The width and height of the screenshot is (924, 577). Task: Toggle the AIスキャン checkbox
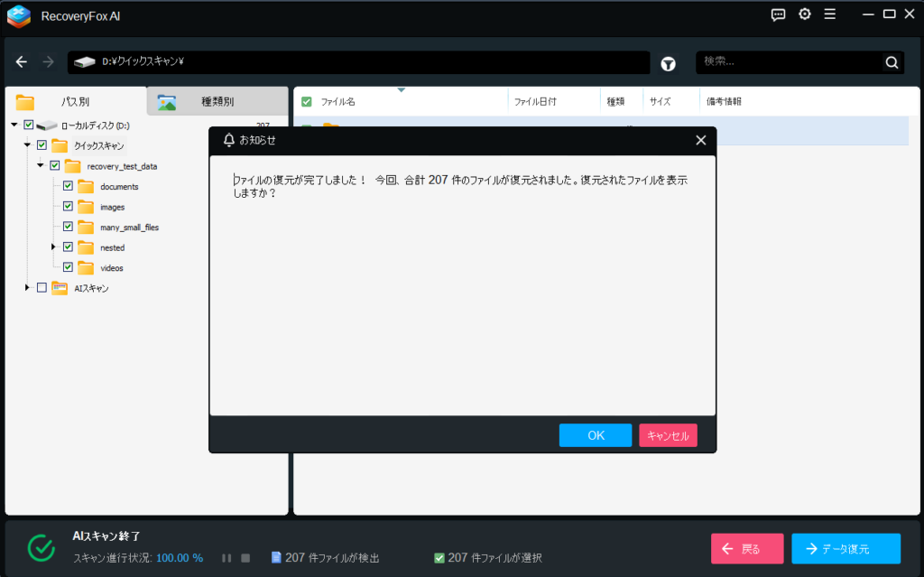pyautogui.click(x=42, y=288)
